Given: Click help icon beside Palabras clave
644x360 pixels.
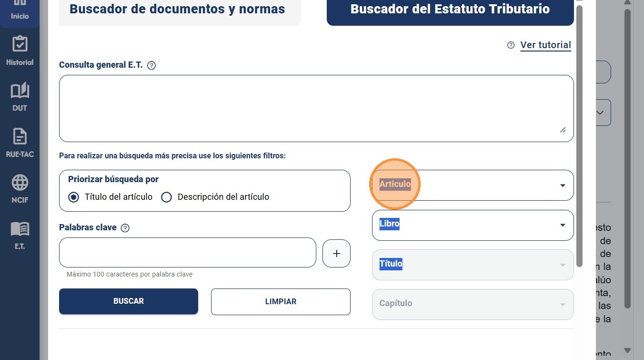Looking at the screenshot, I should click(125, 228).
